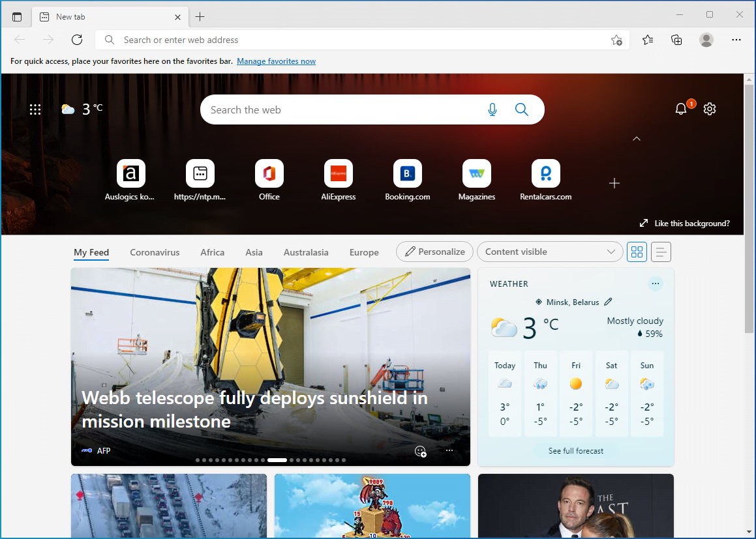This screenshot has width=756, height=539.
Task: Open the app launcher grid icon
Action: (35, 110)
